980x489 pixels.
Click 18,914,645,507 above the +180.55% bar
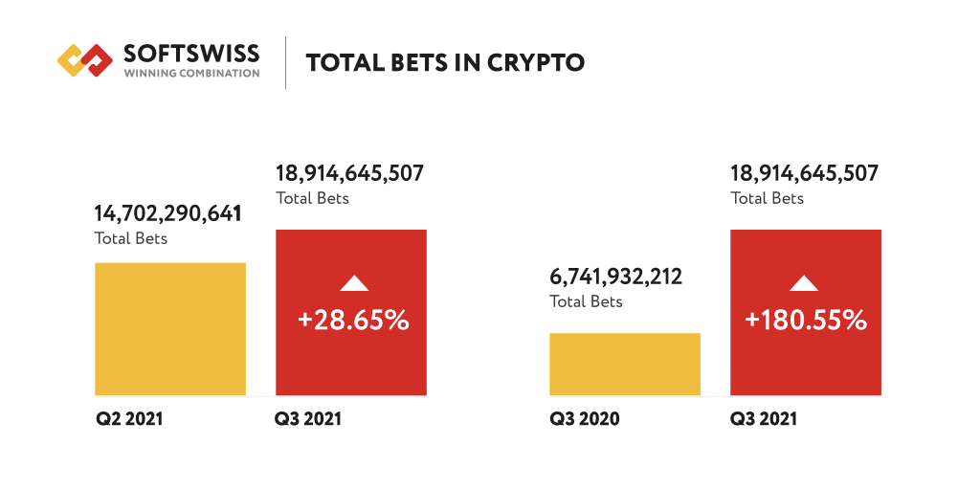tap(804, 173)
